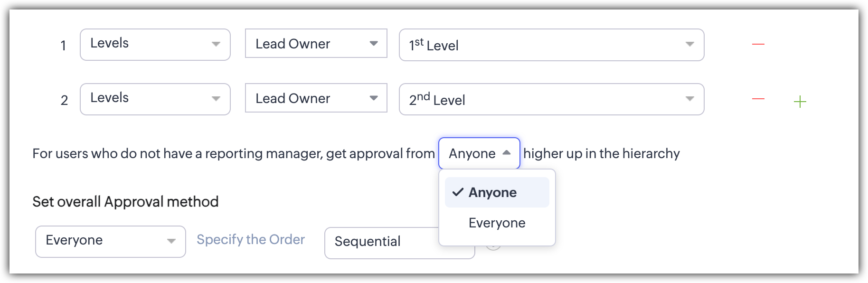
Task: Expand the Lead Owner dropdown in row 1
Action: 316,44
